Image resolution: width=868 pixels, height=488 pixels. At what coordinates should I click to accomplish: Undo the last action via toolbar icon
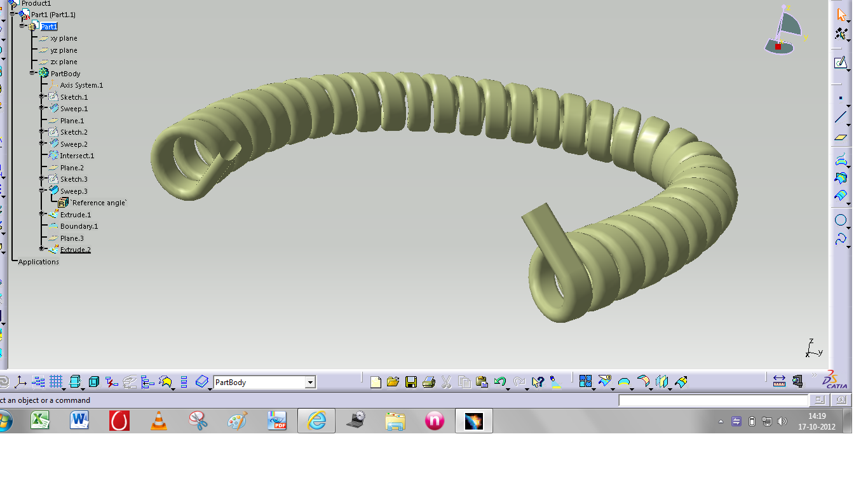(499, 381)
